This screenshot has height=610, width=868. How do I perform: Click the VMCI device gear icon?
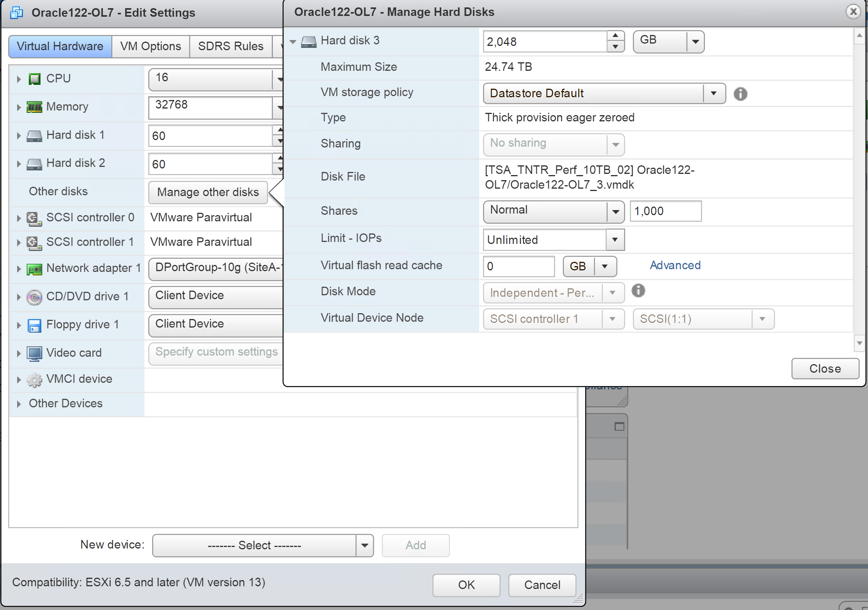tap(34, 380)
